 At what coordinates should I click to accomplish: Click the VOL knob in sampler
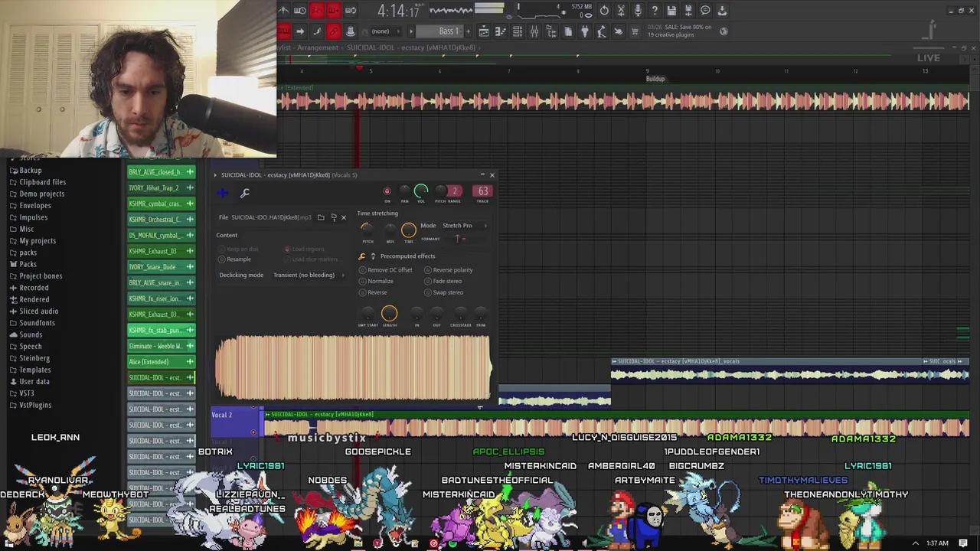421,191
